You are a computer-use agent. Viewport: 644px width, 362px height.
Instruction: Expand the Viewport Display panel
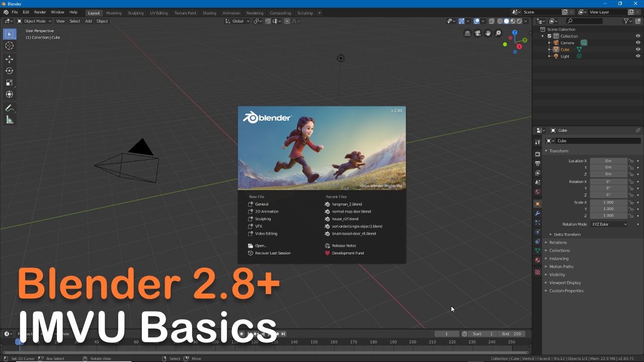coord(565,283)
